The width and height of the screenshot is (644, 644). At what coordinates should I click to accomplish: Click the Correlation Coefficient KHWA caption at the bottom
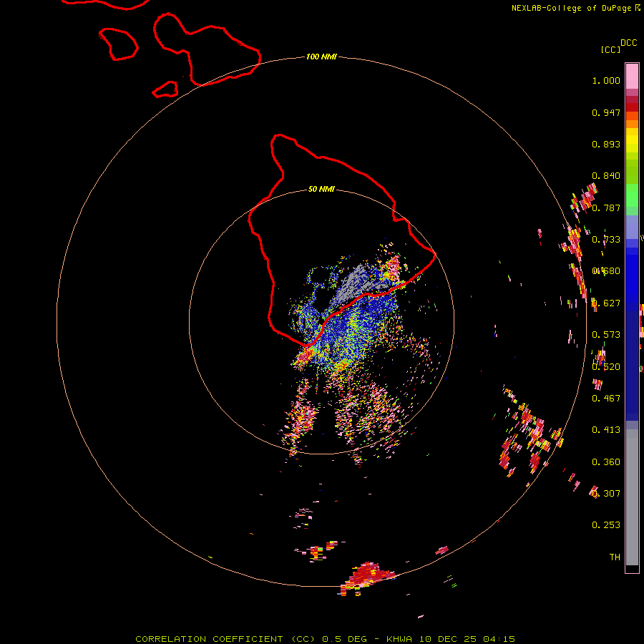pyautogui.click(x=326, y=639)
